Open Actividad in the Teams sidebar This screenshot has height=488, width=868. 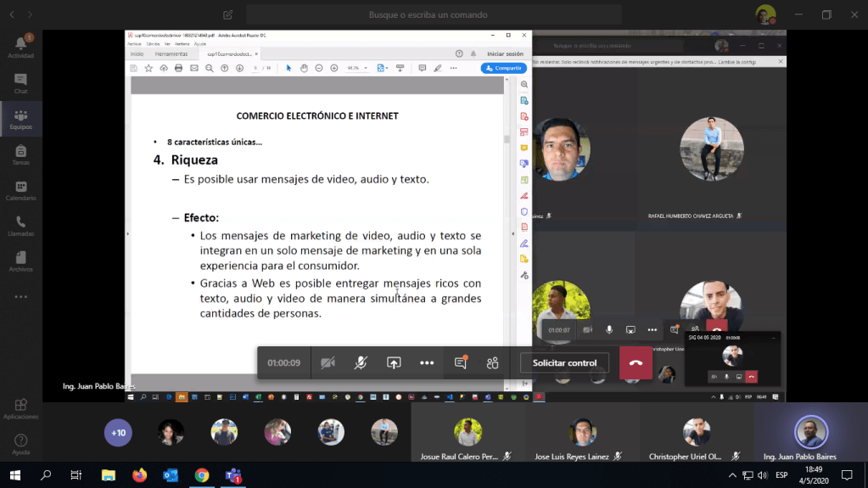coord(20,47)
